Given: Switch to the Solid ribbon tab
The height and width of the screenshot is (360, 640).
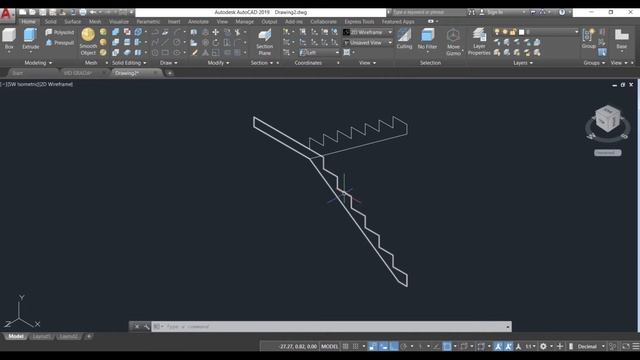Looking at the screenshot, I should [x=51, y=22].
